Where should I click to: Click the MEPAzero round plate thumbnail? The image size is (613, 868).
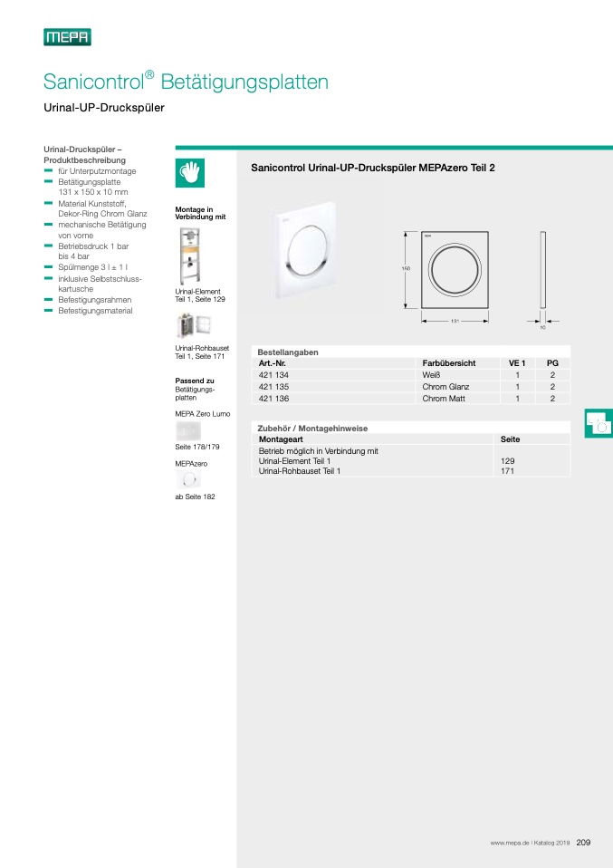pyautogui.click(x=188, y=480)
